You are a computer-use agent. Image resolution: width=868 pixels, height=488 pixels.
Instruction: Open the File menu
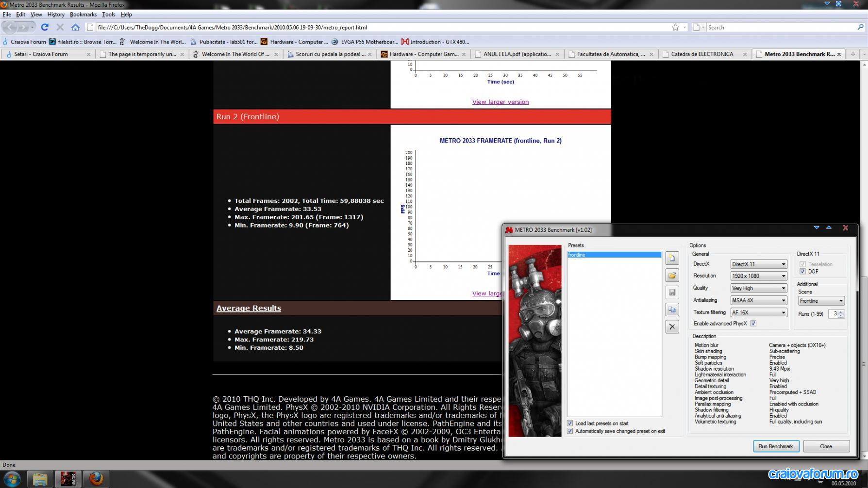click(7, 15)
